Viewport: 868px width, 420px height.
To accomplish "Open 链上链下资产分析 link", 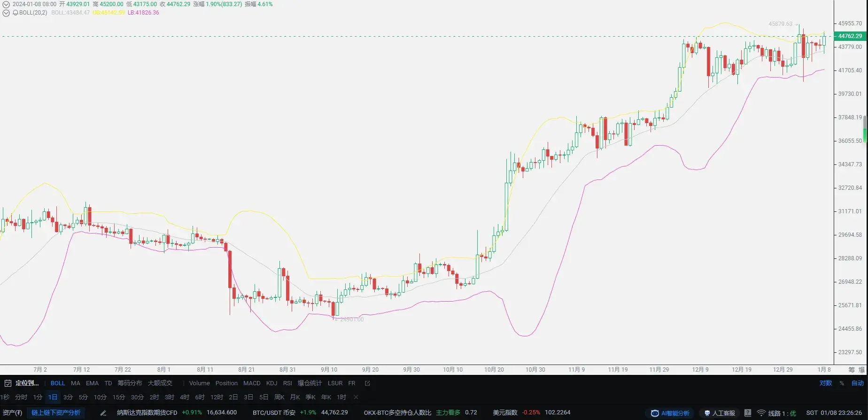I will [x=56, y=413].
